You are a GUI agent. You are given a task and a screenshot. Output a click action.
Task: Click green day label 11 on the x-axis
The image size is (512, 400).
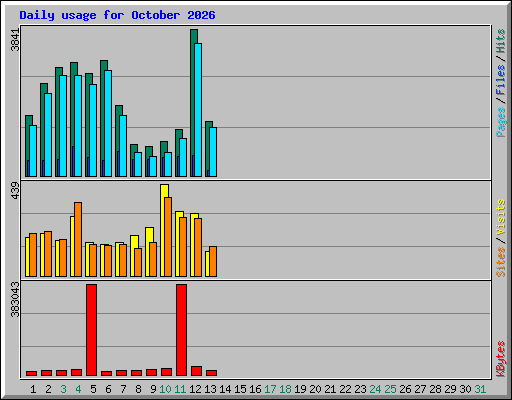[180, 389]
